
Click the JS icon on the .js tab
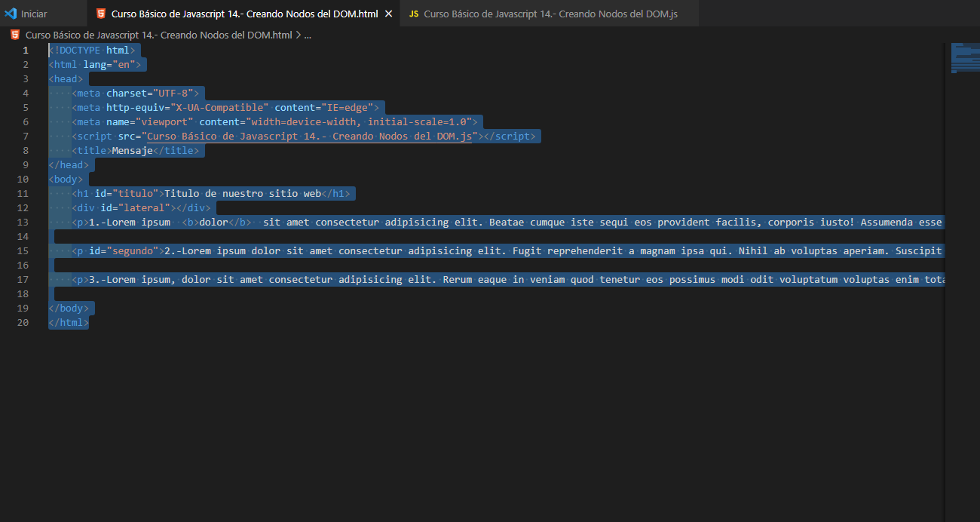tap(414, 14)
